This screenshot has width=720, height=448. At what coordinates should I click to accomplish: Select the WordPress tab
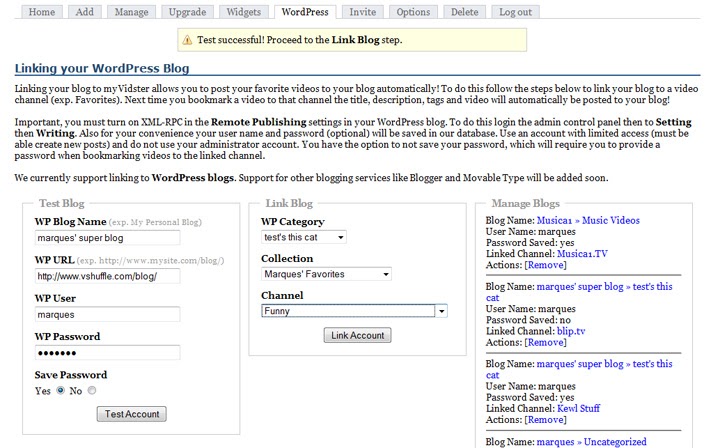305,12
